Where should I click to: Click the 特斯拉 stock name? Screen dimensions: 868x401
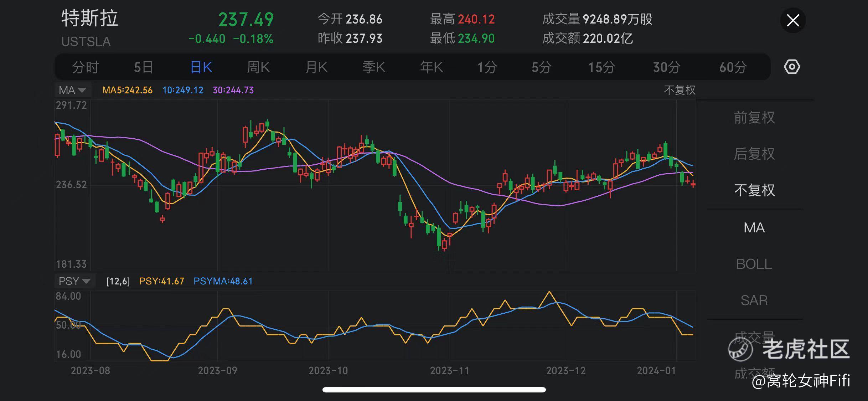coord(89,18)
